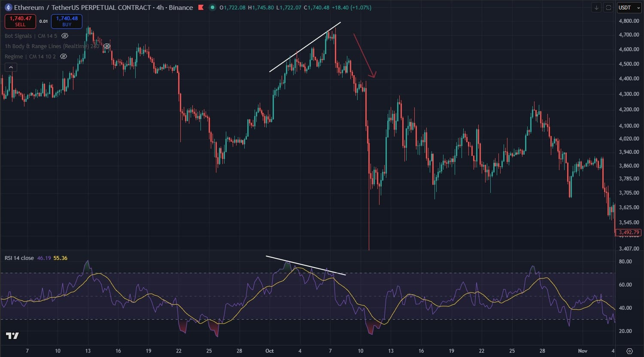Image resolution: width=644 pixels, height=357 pixels.
Task: Click the Nov label on time axis
Action: point(583,351)
